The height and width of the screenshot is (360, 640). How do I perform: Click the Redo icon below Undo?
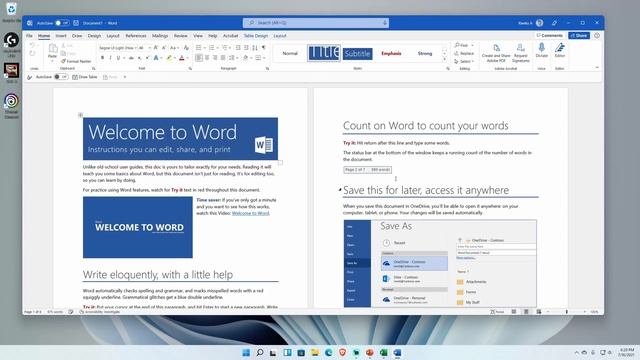32,53
